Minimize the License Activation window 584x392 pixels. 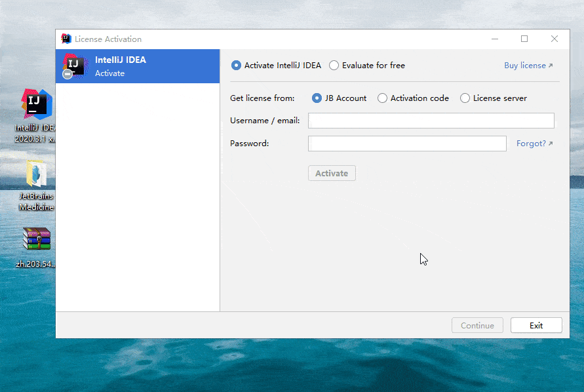click(495, 39)
